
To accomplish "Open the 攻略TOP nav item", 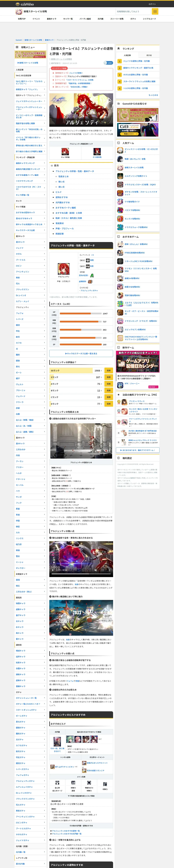I will [22, 19].
